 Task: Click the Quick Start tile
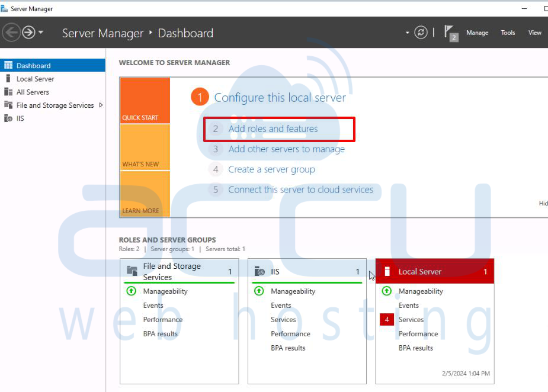[x=145, y=101]
